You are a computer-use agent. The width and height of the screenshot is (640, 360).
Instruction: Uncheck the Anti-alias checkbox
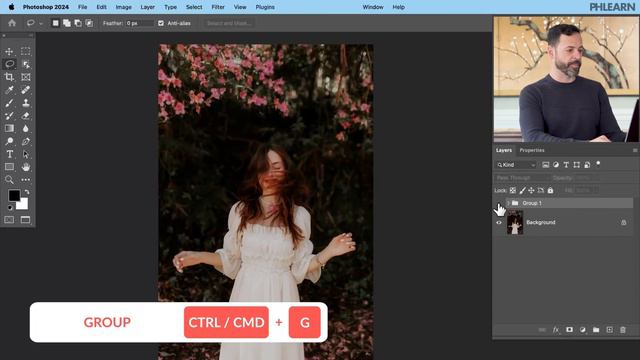[161, 23]
